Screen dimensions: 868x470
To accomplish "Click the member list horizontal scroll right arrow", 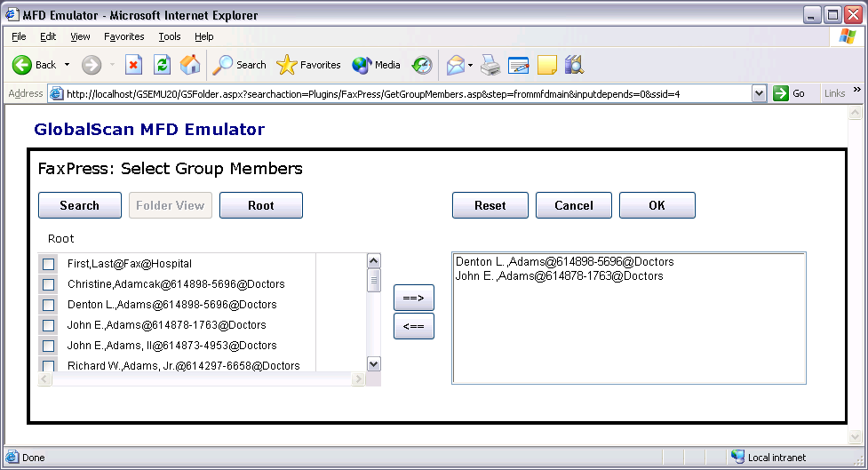I will click(x=358, y=378).
